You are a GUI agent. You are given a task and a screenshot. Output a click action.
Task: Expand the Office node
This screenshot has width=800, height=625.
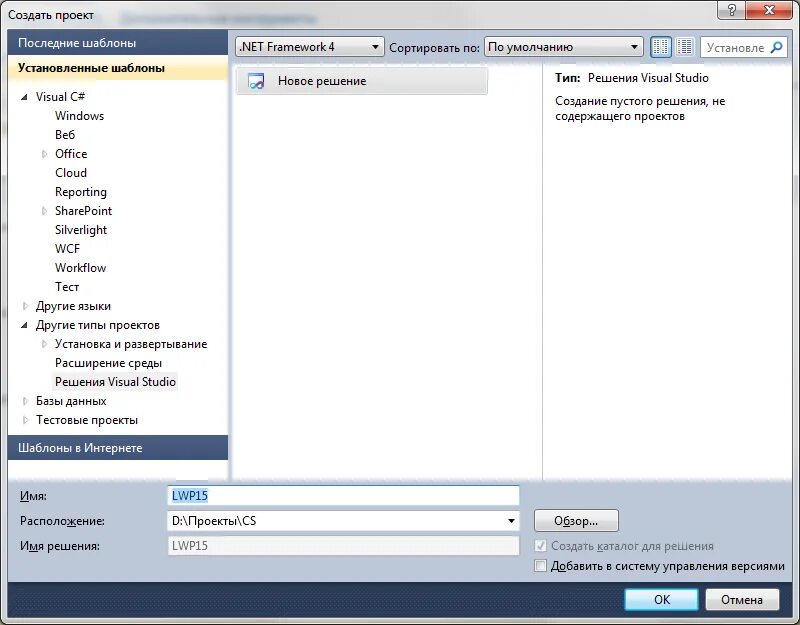(44, 154)
